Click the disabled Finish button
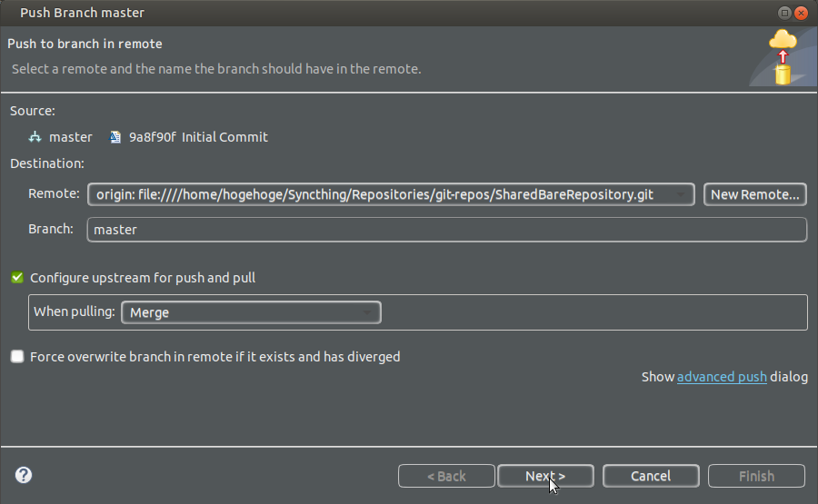The image size is (818, 504). (x=756, y=476)
